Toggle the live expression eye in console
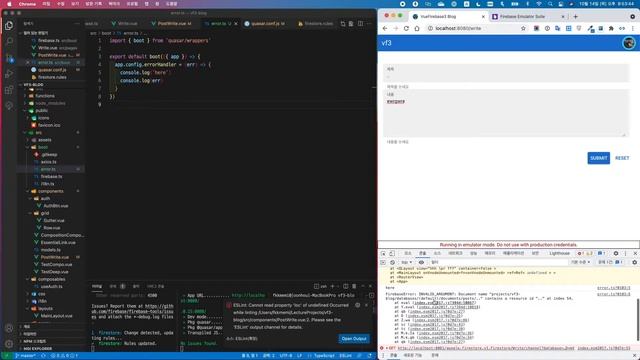This screenshot has width=640, height=360. coord(421,262)
